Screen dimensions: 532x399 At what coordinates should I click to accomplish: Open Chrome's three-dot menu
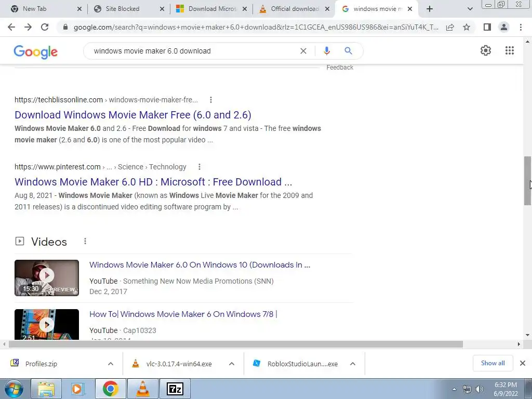(x=521, y=27)
